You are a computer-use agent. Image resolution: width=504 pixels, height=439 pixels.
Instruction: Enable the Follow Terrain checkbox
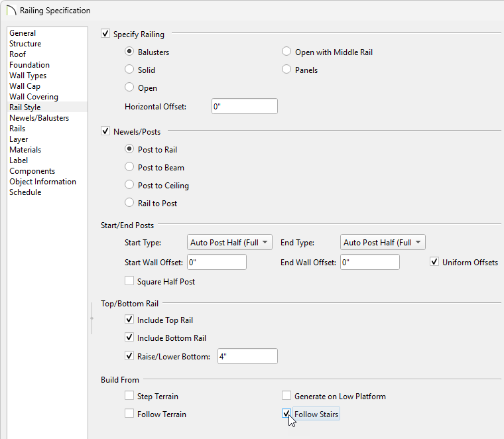pos(129,414)
